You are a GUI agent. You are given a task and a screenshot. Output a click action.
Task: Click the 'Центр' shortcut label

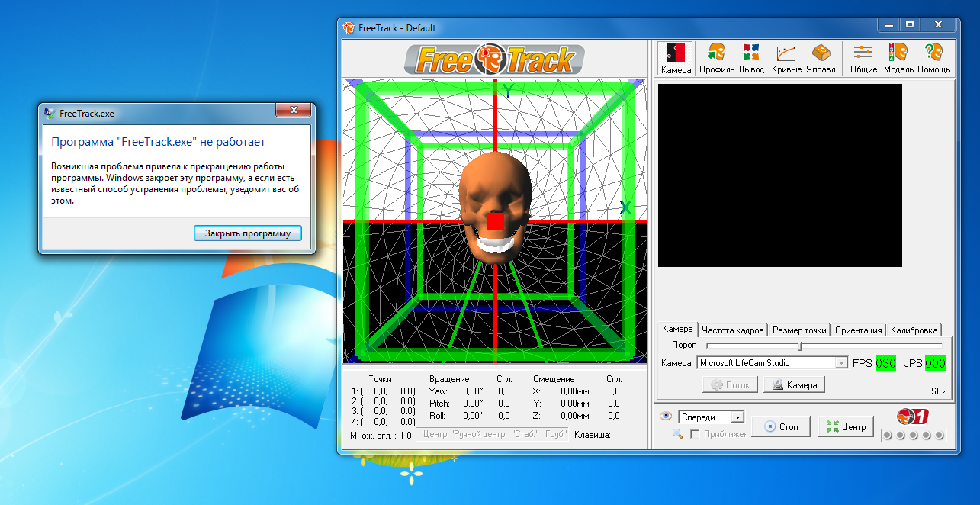[434, 435]
